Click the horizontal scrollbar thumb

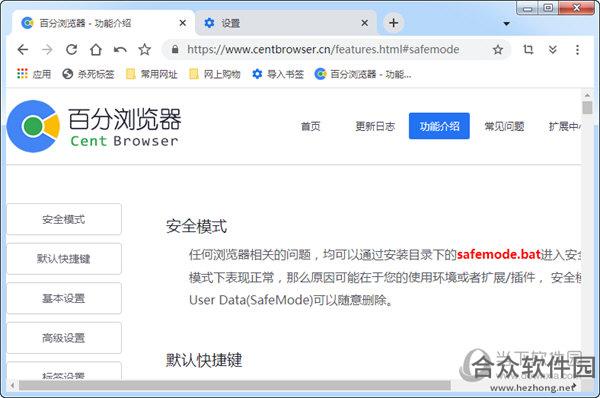click(x=235, y=385)
